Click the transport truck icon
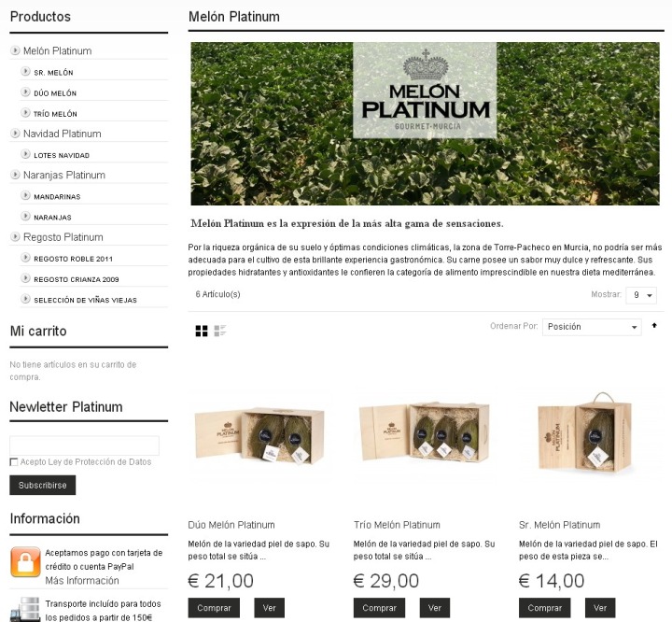 coord(25,610)
